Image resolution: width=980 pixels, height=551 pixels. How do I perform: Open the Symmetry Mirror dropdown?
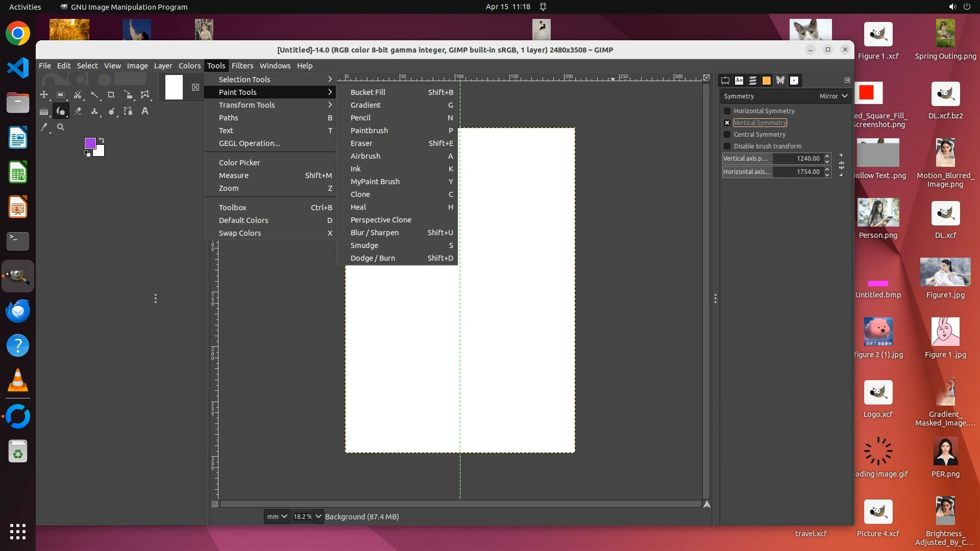[834, 96]
